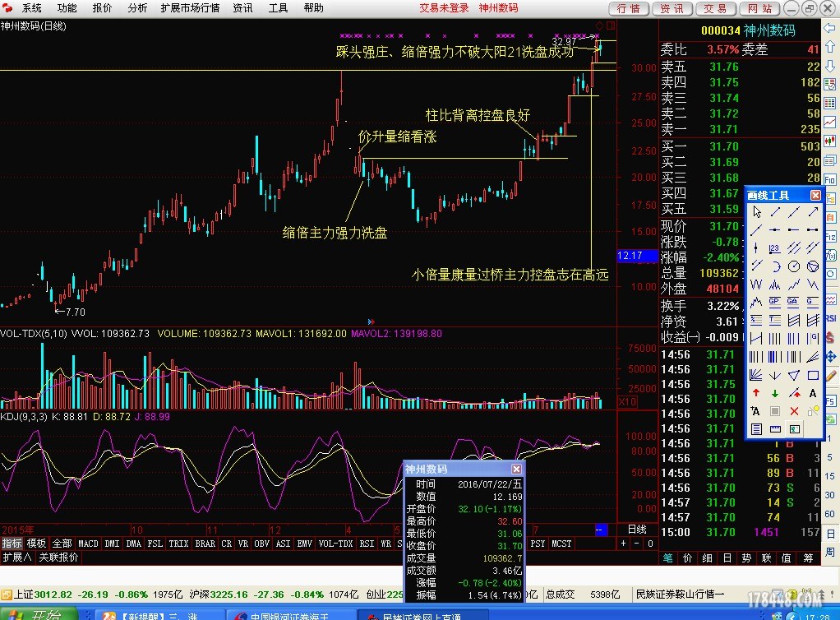Select the 全部 tab
The height and width of the screenshot is (620, 840).
[62, 544]
